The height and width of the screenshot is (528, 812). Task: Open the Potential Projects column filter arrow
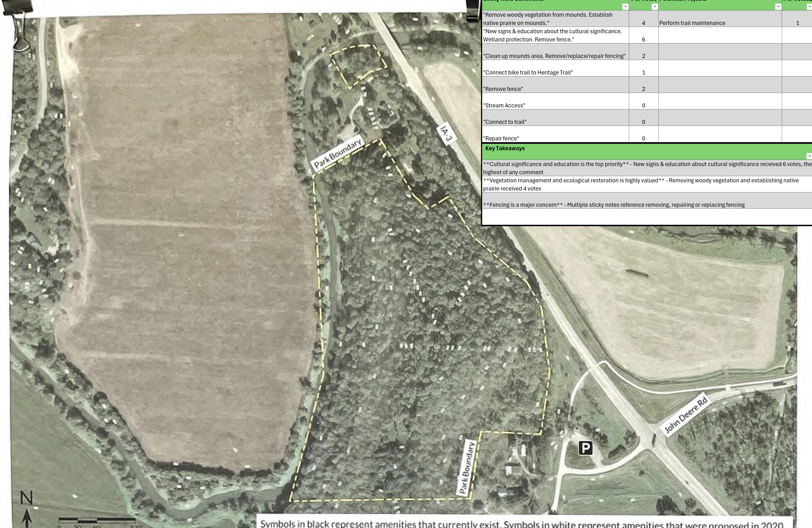(778, 7)
